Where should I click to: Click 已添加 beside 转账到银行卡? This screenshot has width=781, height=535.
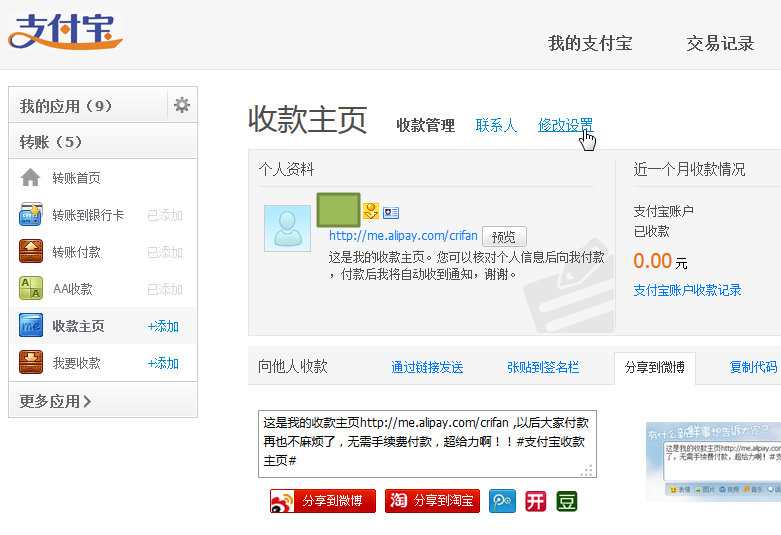(165, 215)
